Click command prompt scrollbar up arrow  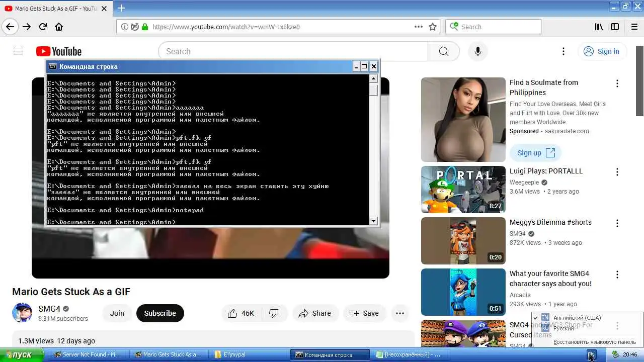tap(373, 78)
